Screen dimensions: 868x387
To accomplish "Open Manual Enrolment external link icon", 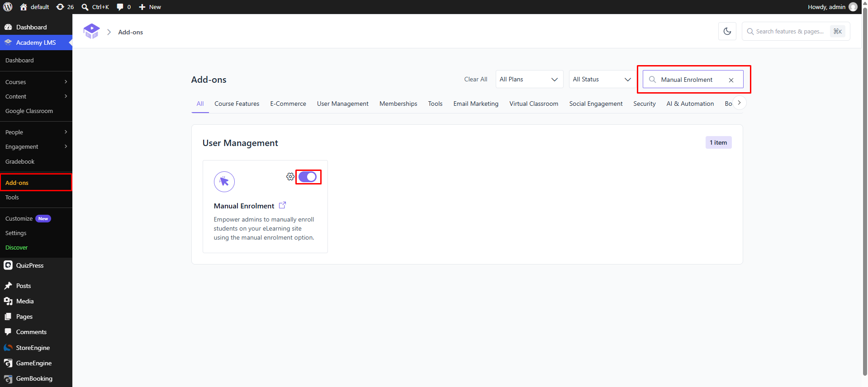I will 282,205.
